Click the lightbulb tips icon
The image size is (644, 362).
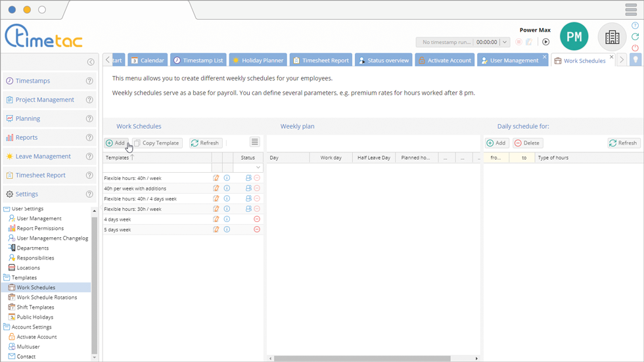[x=635, y=60]
